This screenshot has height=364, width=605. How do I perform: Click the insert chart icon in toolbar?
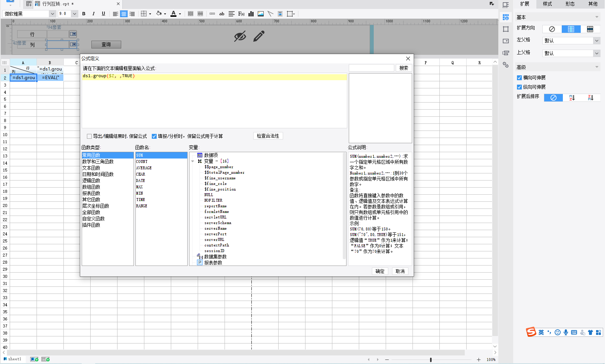point(251,14)
